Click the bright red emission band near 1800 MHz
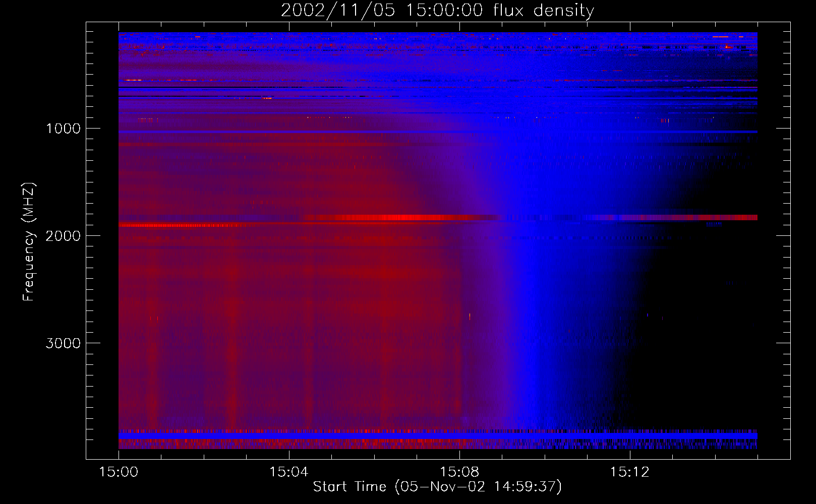 401,218
